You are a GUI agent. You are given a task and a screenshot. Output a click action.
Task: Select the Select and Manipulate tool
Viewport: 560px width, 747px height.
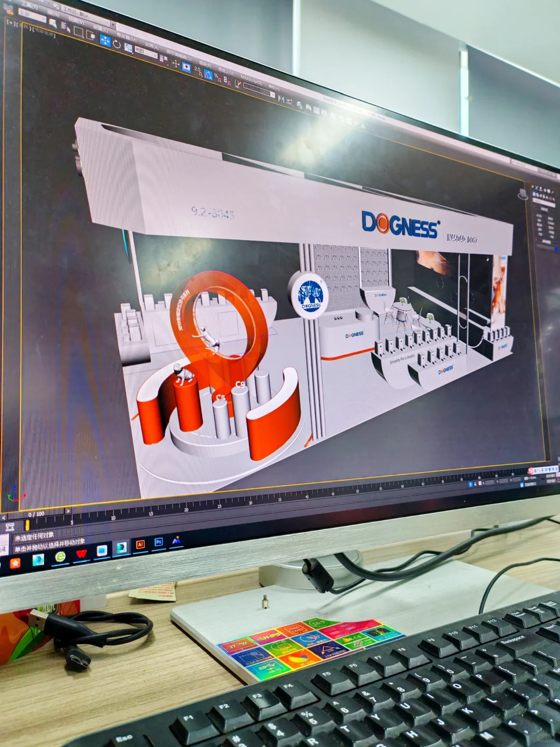176,63
